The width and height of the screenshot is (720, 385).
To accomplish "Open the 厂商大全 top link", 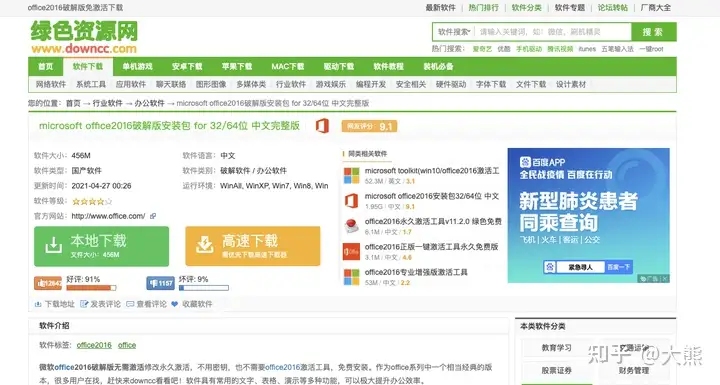I will click(656, 7).
